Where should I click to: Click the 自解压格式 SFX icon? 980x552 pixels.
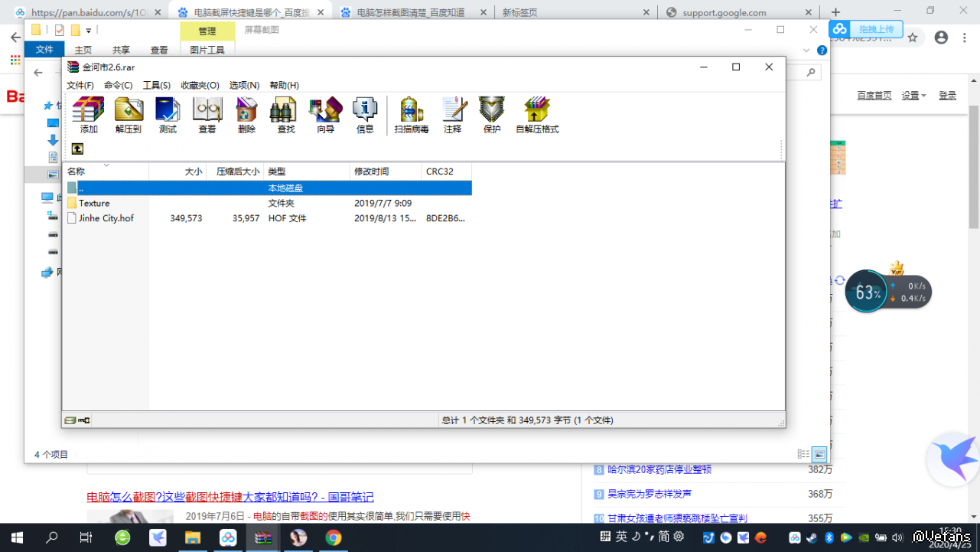537,111
